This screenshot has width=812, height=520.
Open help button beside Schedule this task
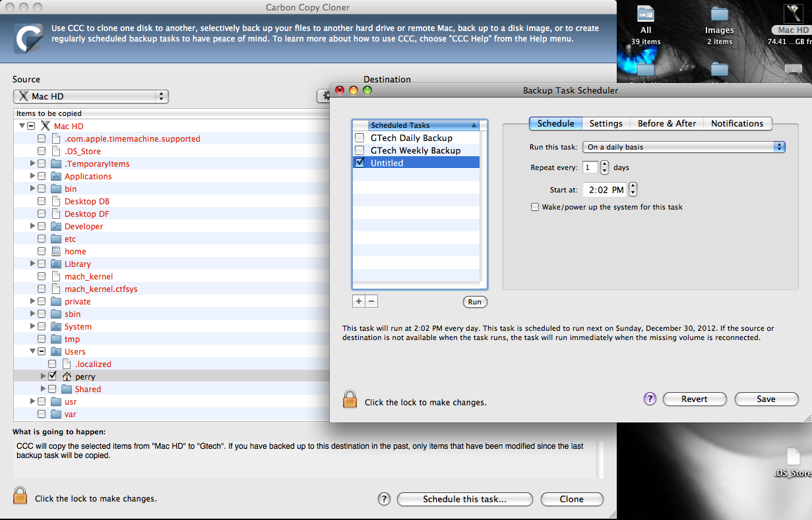point(385,499)
